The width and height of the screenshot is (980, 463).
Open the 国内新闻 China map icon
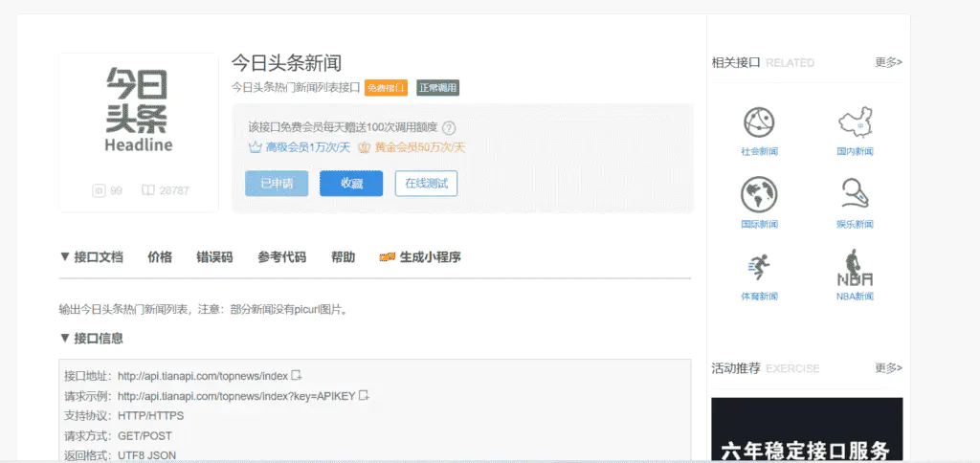(855, 122)
